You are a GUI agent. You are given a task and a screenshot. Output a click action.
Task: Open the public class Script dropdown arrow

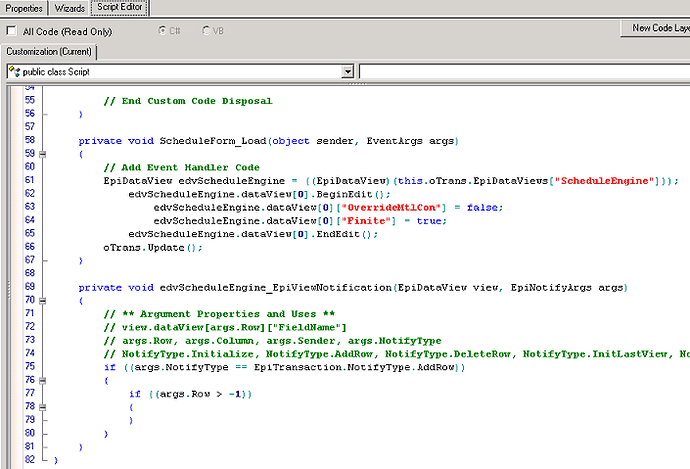[x=347, y=72]
